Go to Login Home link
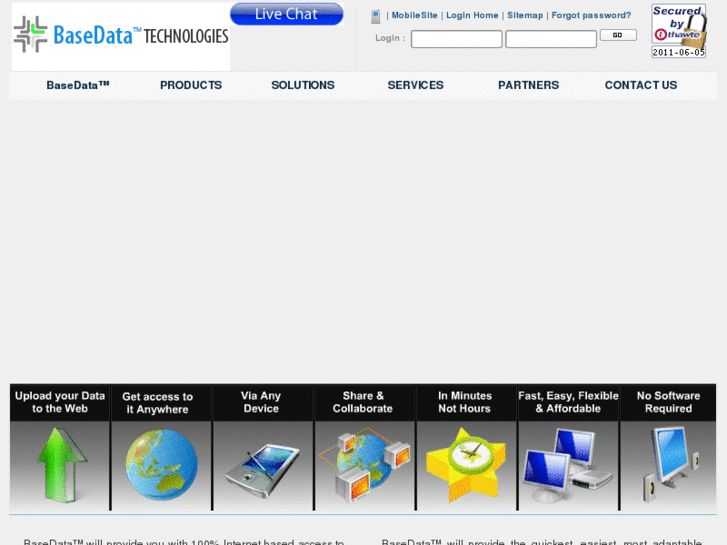Screen dimensions: 727x545 [472, 15]
